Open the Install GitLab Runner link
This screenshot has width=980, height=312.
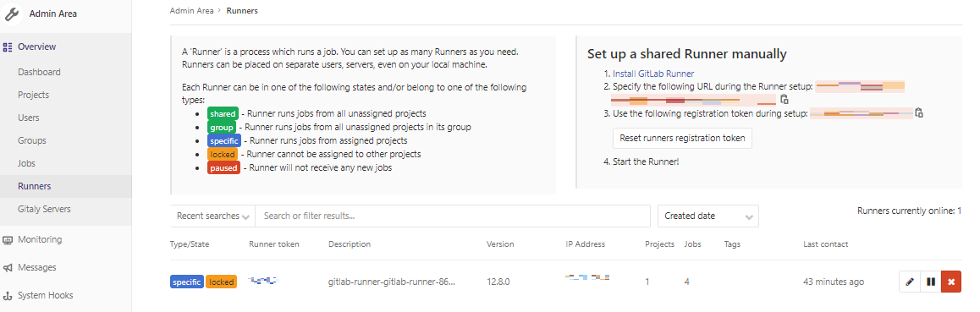pyautogui.click(x=653, y=74)
